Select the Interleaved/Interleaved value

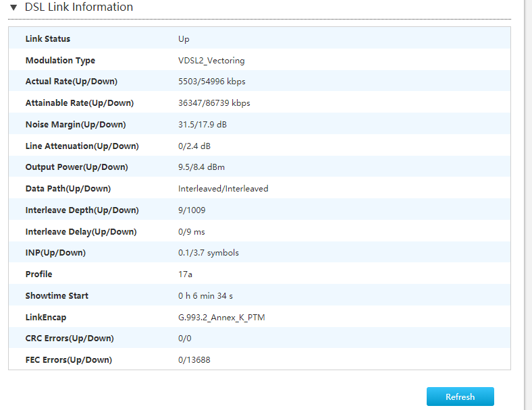click(x=223, y=188)
